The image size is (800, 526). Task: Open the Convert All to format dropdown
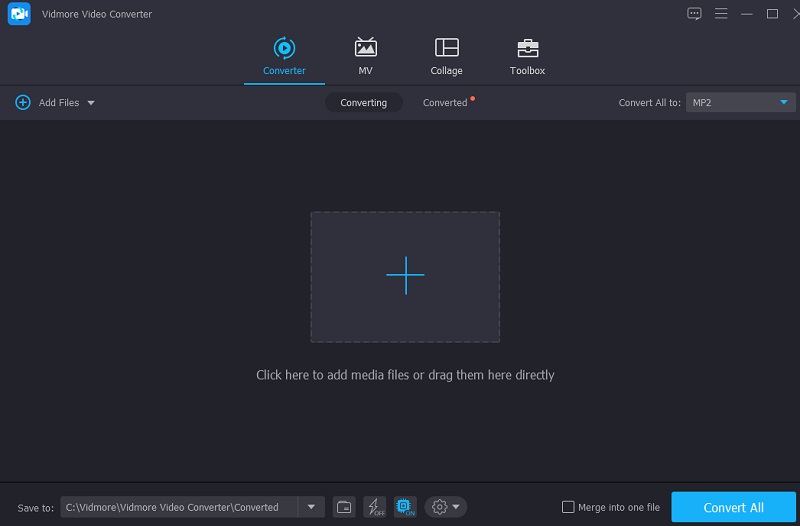(x=740, y=103)
